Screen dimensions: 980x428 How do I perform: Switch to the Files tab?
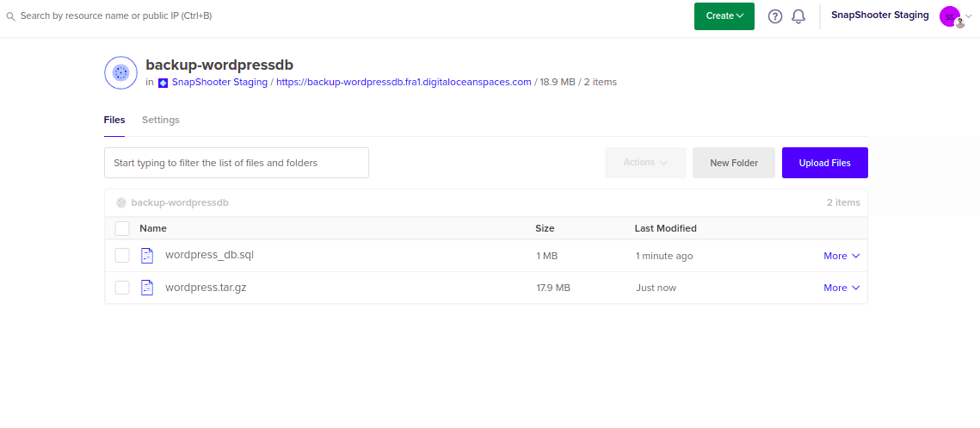click(114, 120)
